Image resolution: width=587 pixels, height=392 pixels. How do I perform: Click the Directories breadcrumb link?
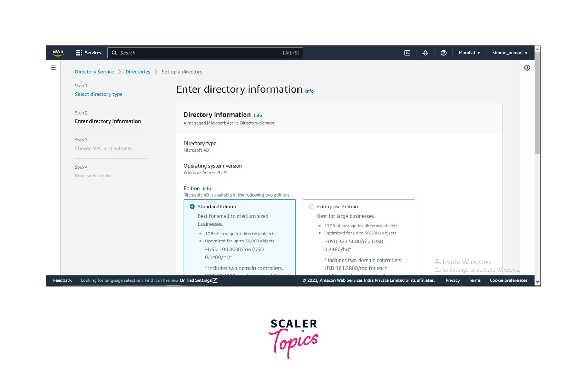[x=138, y=72]
